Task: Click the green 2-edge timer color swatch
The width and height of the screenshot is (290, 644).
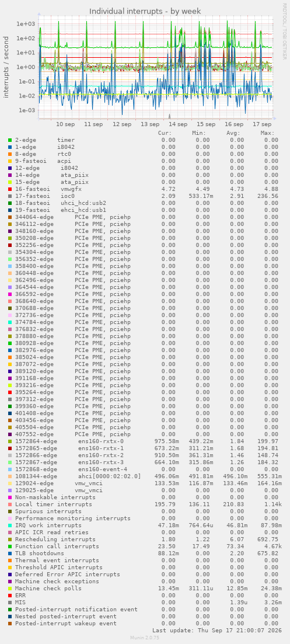Action: point(10,140)
